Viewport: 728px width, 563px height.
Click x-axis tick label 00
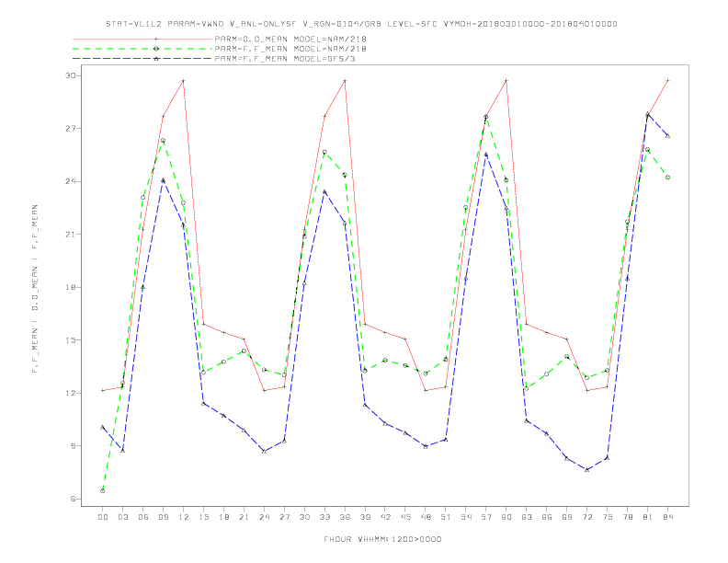[x=103, y=517]
